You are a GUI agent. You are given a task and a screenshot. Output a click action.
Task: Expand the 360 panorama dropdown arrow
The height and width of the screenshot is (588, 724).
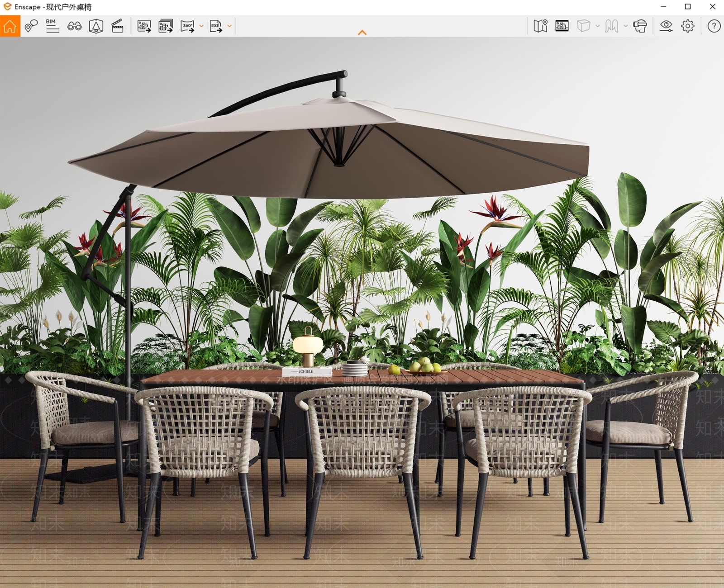coord(201,26)
